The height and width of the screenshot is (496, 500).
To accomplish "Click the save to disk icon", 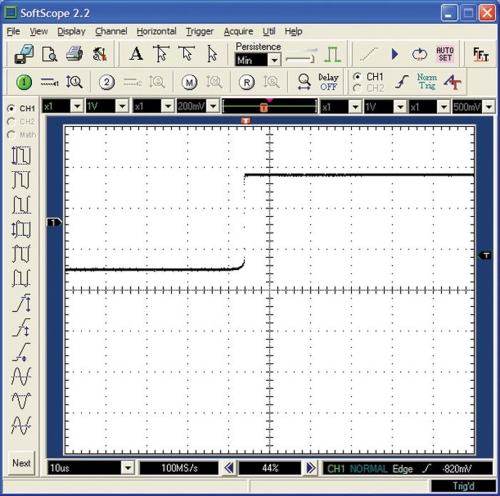I will tap(24, 54).
